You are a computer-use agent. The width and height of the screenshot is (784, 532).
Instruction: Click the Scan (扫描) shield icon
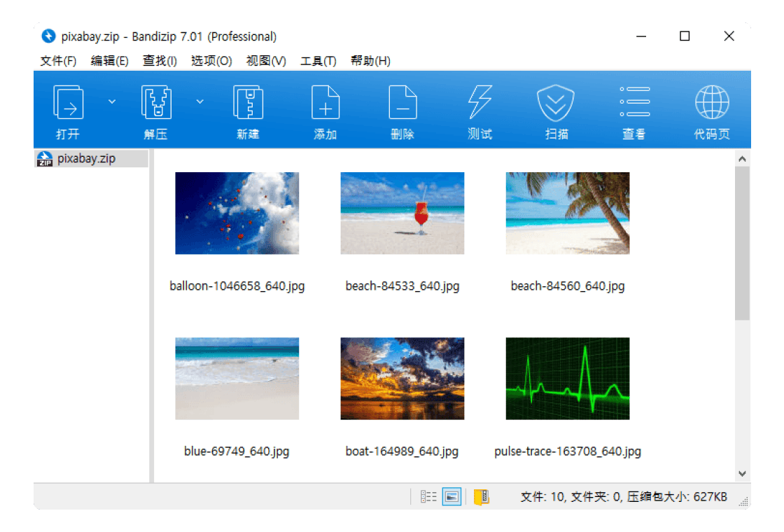coord(556,104)
